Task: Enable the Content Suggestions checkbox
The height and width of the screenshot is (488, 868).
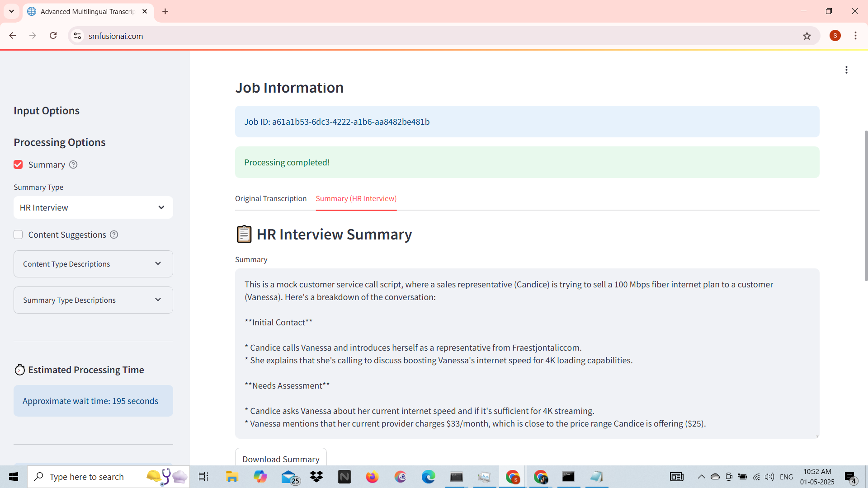Action: [x=18, y=235]
